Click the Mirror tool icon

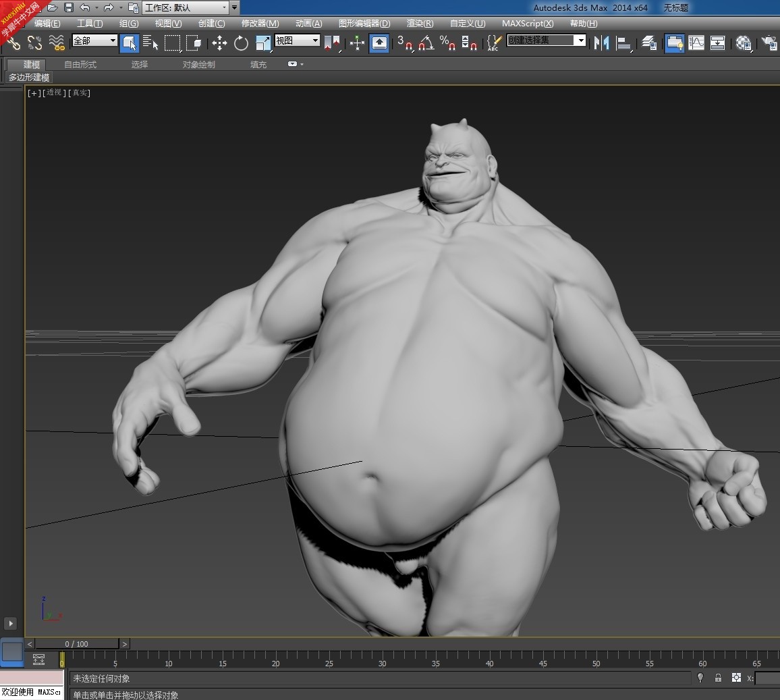click(602, 43)
